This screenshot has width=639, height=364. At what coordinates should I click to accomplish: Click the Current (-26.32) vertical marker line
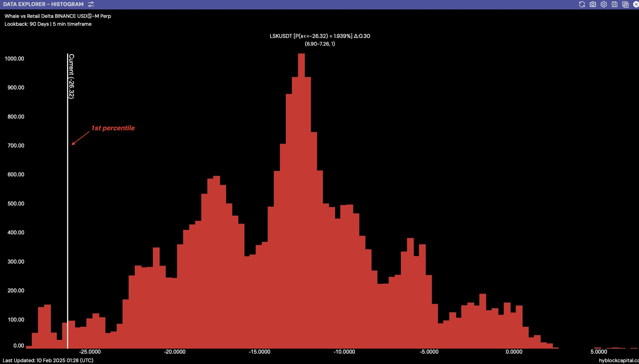(x=68, y=200)
